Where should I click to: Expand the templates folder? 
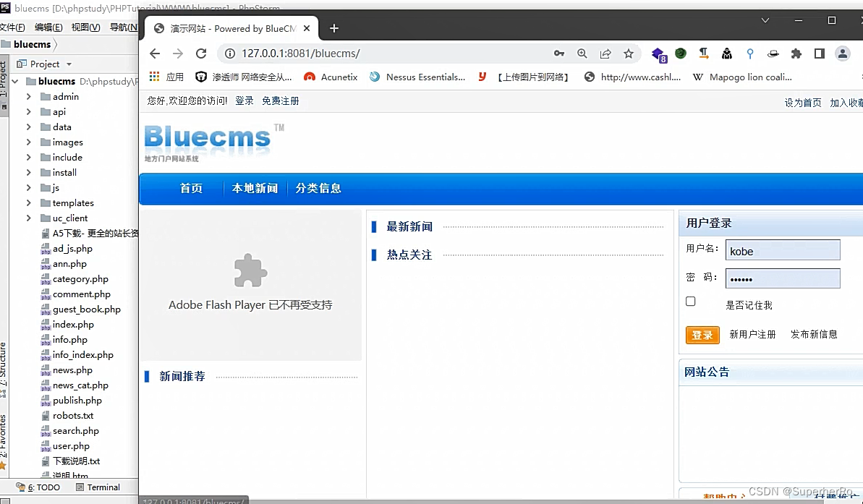click(29, 203)
